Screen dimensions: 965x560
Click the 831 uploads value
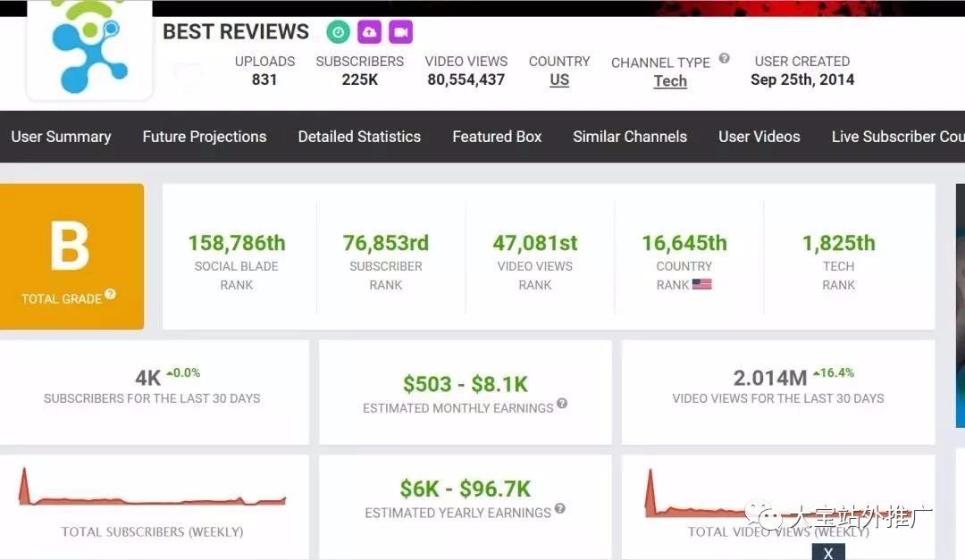(x=264, y=80)
